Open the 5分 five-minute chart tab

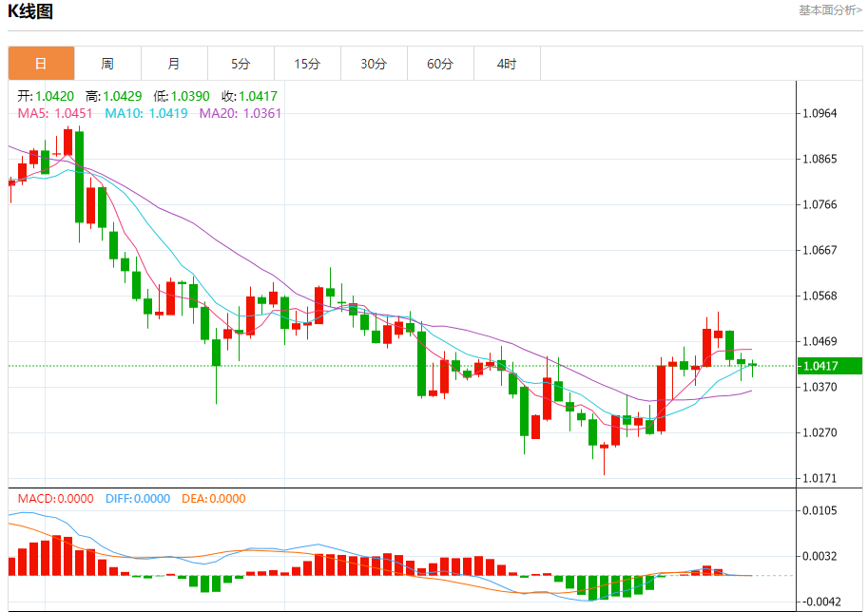[x=241, y=64]
